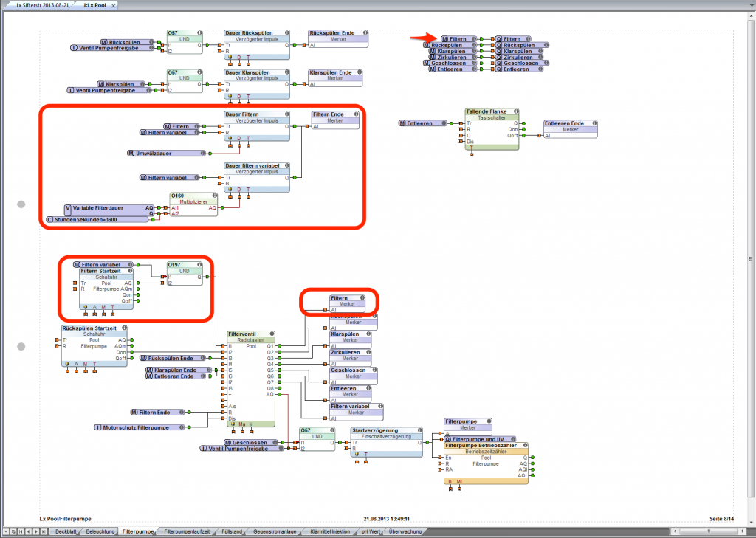Click the V icon of Variable Filterdauer
The image size is (756, 538).
pyautogui.click(x=68, y=207)
